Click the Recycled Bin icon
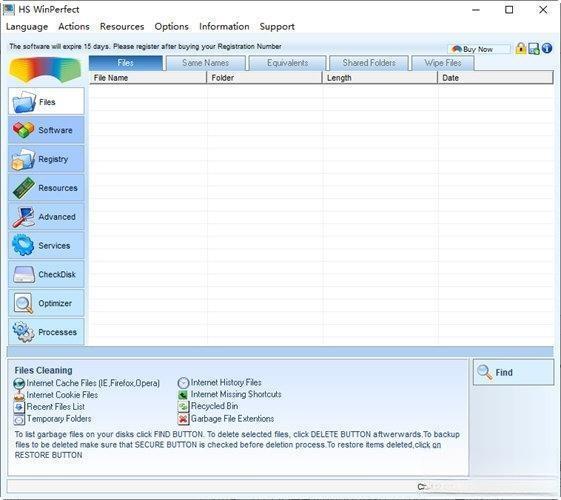This screenshot has height=500, width=561. pos(183,407)
